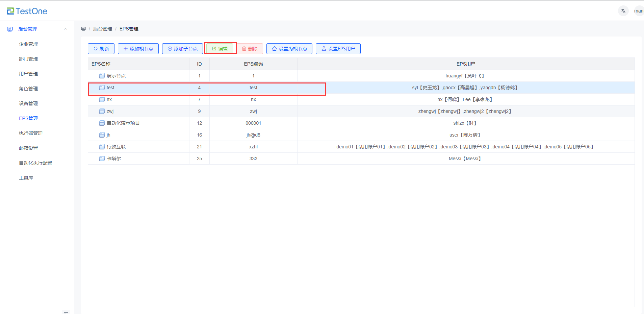The width and height of the screenshot is (644, 314).
Task: Click the sidebar collapse icon at bottom
Action: (66, 312)
